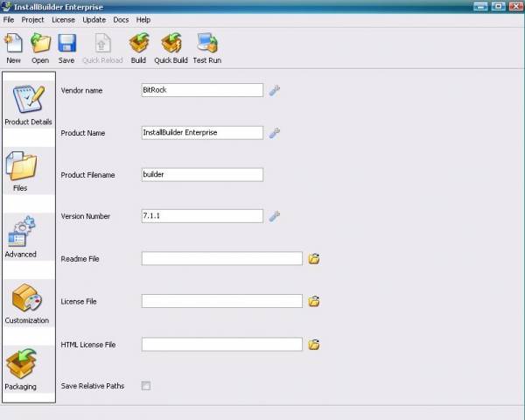
Task: Click the Quick Reload toolbar icon
Action: pyautogui.click(x=102, y=48)
